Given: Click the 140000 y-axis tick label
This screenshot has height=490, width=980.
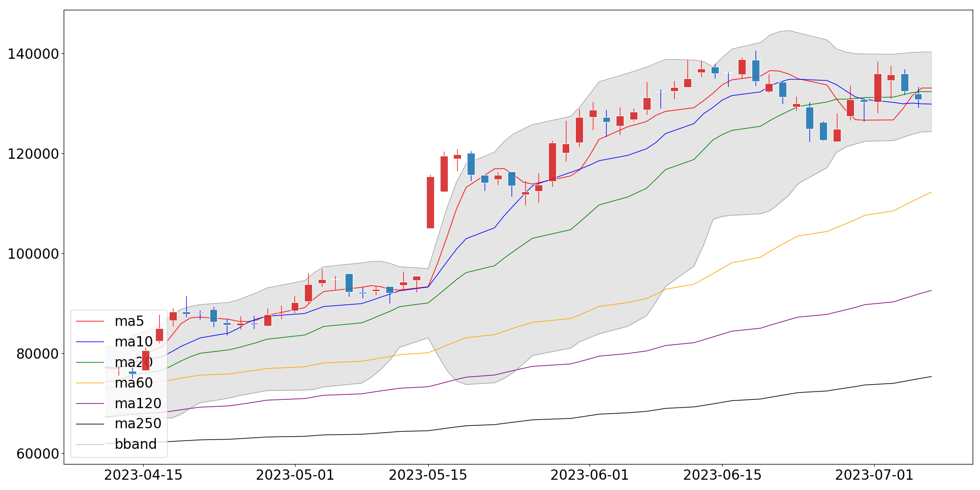Looking at the screenshot, I should pyautogui.click(x=33, y=54).
